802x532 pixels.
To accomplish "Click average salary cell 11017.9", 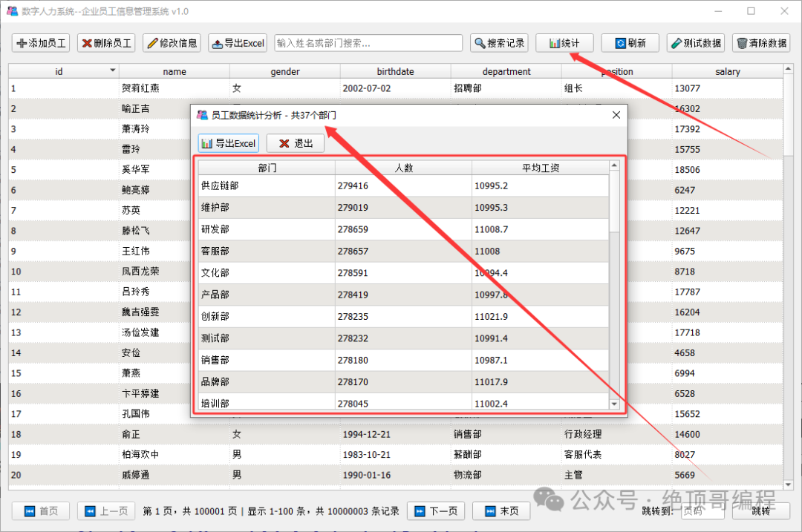I will (x=540, y=382).
